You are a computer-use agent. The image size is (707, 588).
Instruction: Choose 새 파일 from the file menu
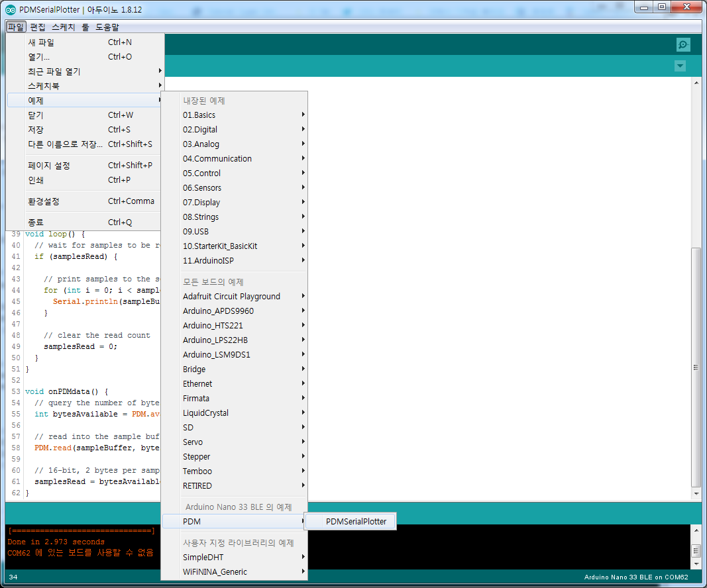85,42
